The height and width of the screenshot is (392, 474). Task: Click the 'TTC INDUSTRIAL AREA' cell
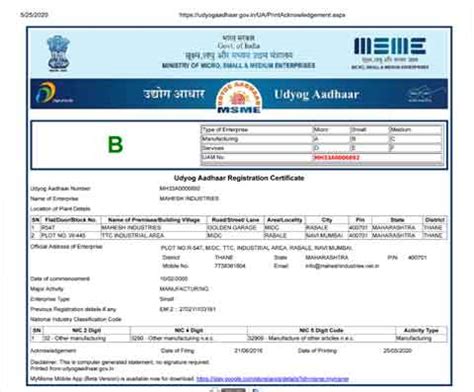(x=154, y=235)
